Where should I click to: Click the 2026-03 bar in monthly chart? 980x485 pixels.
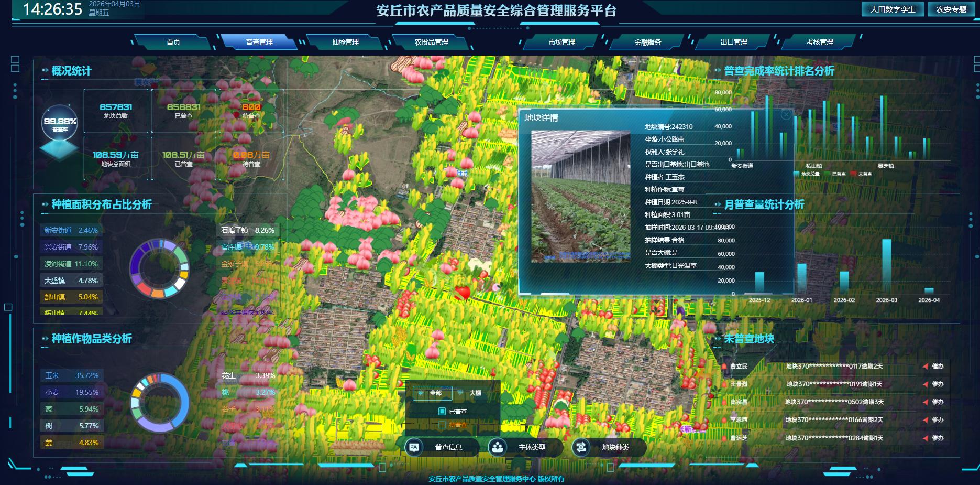tap(886, 266)
